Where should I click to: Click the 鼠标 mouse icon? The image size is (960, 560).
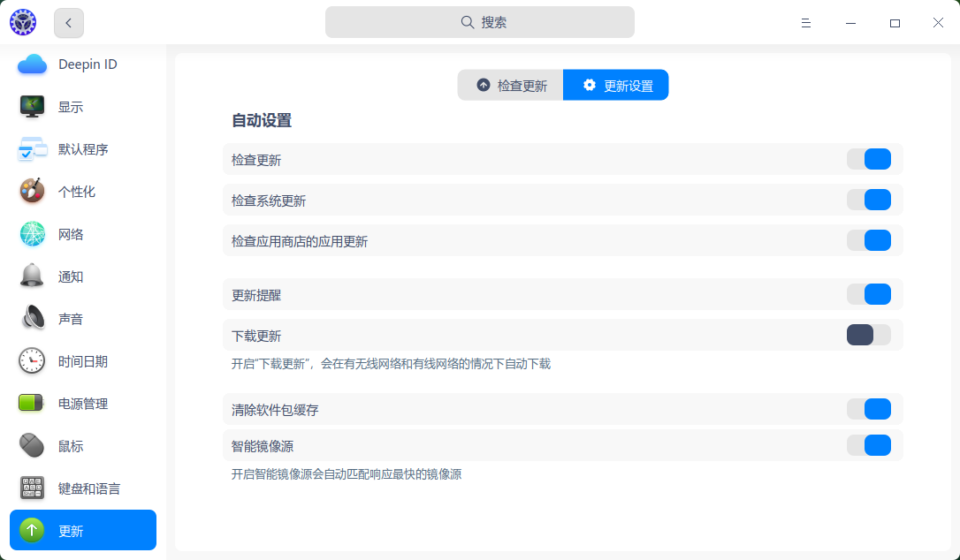[x=32, y=445]
